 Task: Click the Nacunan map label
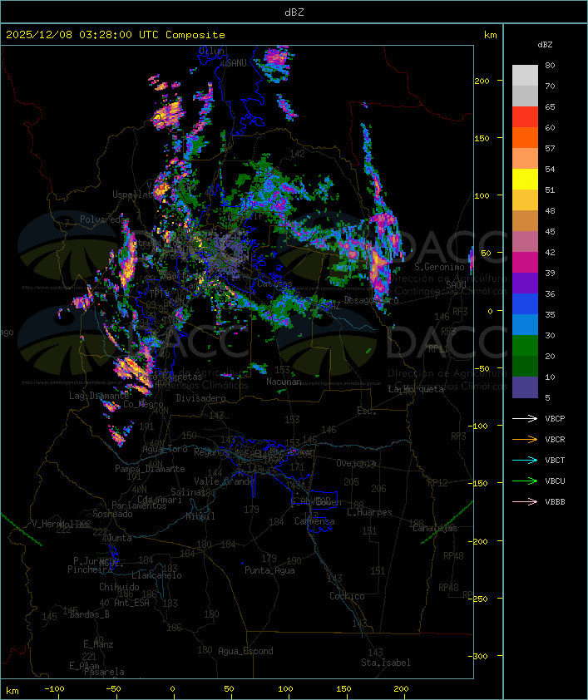click(x=284, y=382)
